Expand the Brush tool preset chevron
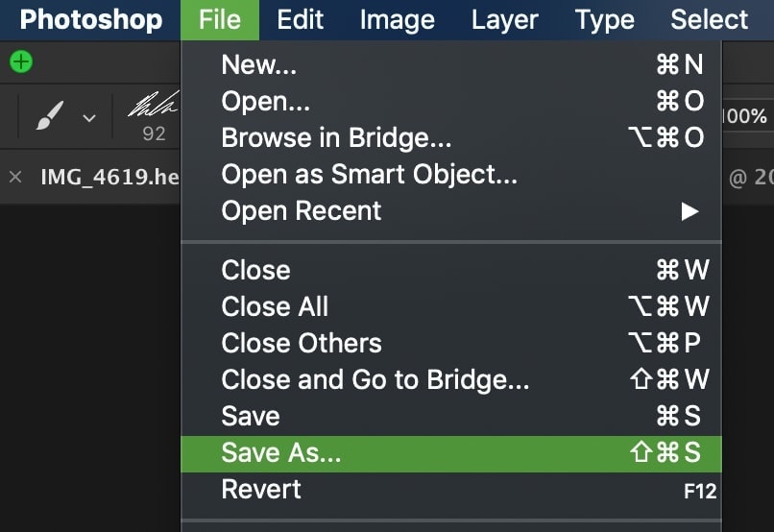Image resolution: width=774 pixels, height=532 pixels. pyautogui.click(x=89, y=118)
